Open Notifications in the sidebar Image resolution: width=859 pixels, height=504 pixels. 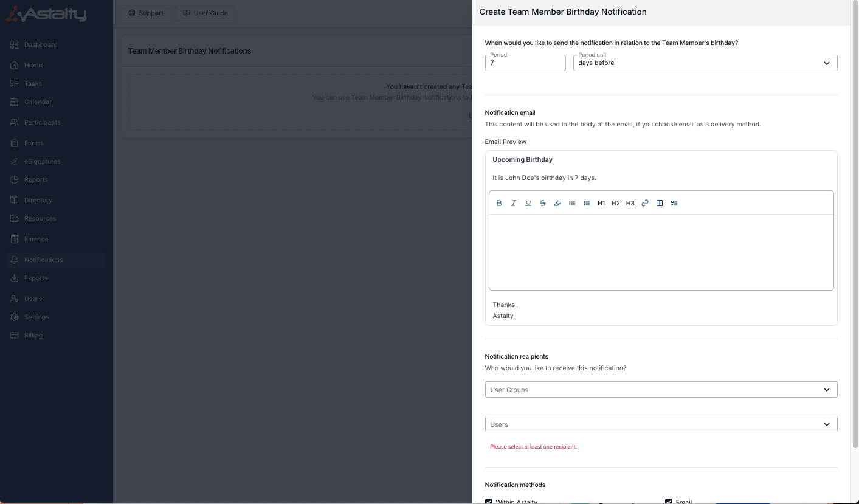point(43,260)
